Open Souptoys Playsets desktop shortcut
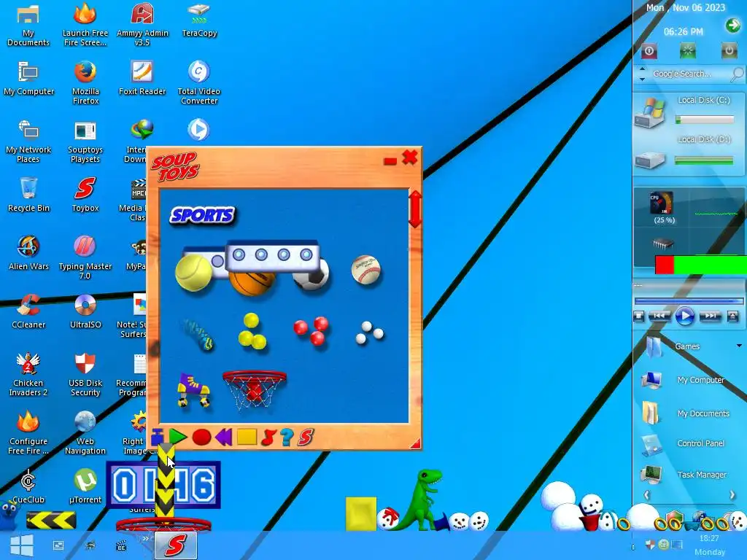Viewport: 747px width, 560px height. pyautogui.click(x=85, y=141)
